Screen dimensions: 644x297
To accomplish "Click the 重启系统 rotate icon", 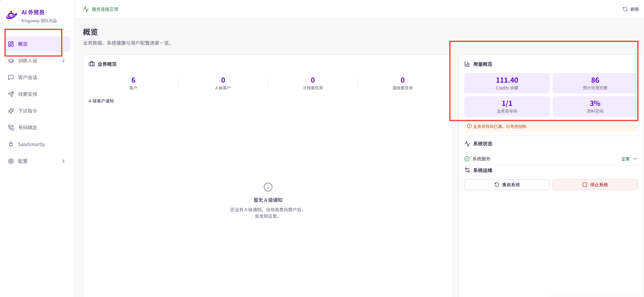I will (x=497, y=185).
